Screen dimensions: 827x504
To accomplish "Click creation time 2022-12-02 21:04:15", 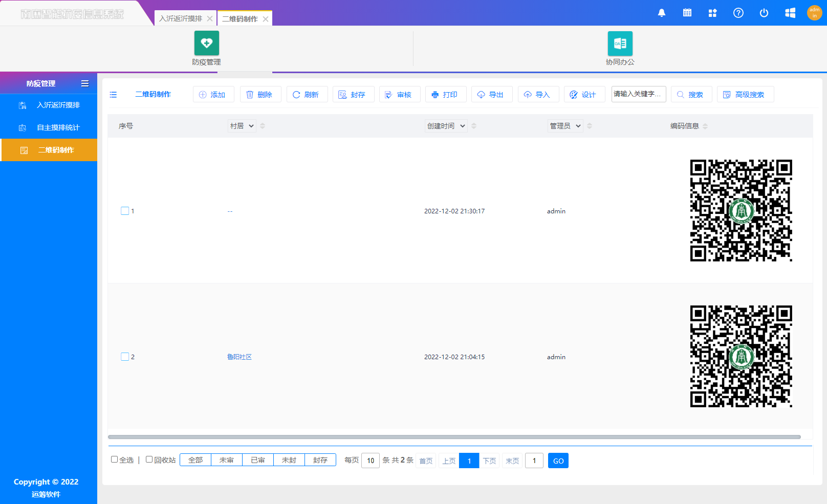I will pyautogui.click(x=454, y=357).
